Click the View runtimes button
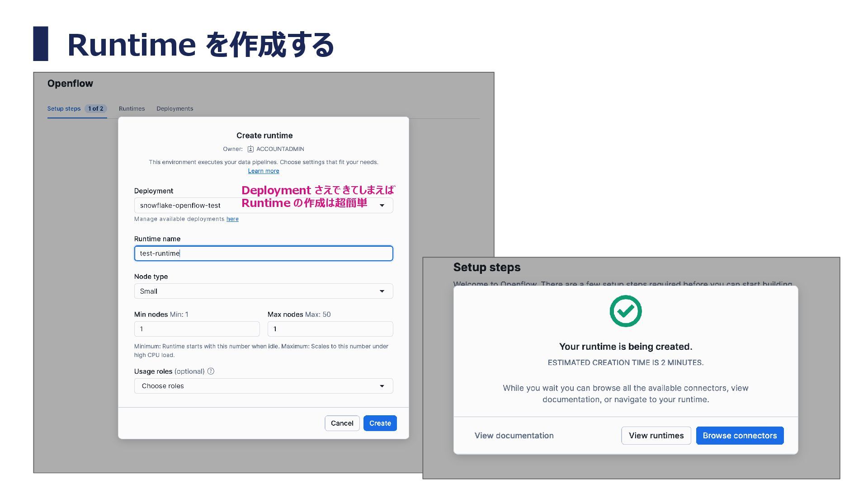This screenshot has width=868, height=488. [656, 436]
